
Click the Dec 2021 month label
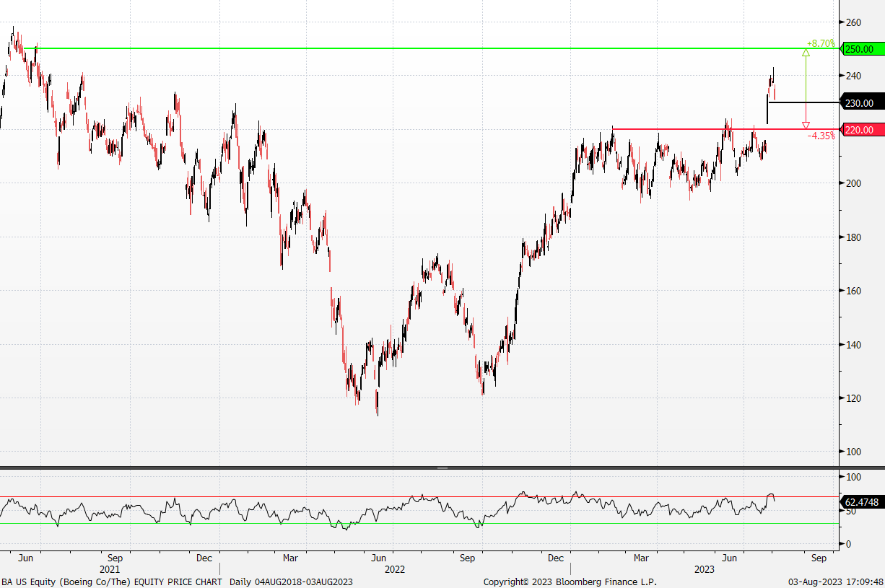[204, 558]
